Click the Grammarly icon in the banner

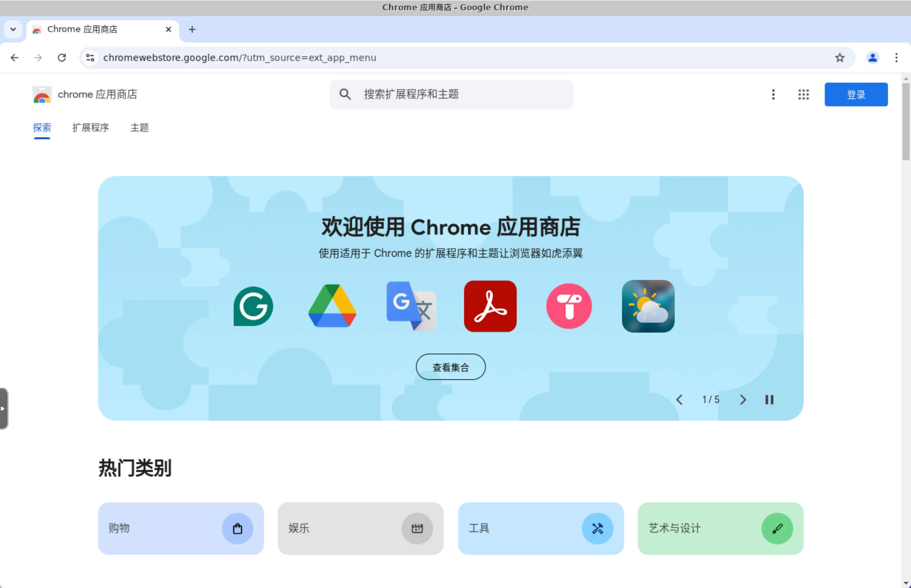(253, 306)
